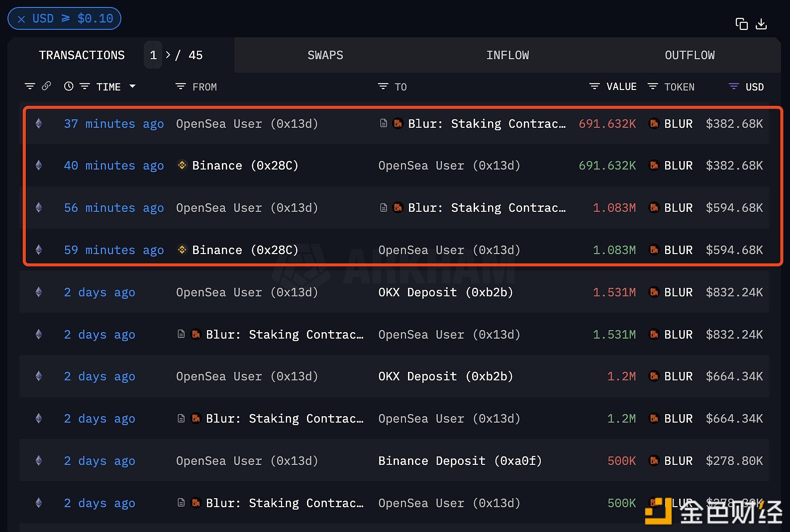Open the TO column filter
This screenshot has width=790, height=532.
(383, 87)
